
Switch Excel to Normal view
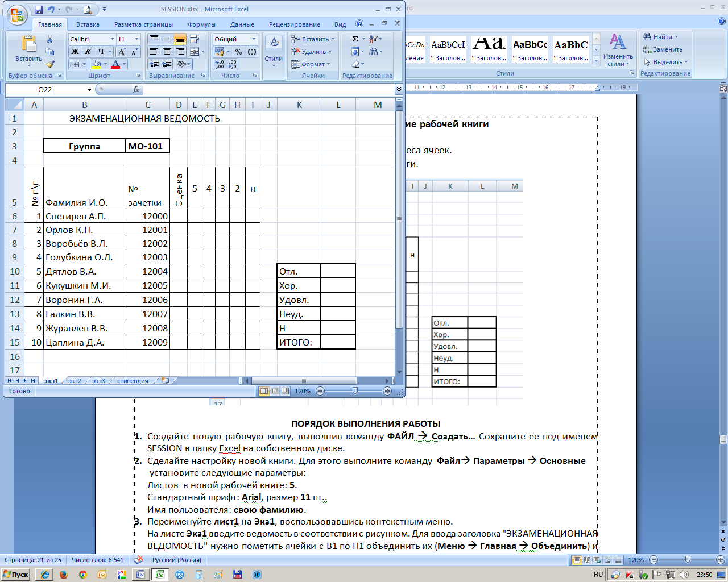[x=264, y=391]
